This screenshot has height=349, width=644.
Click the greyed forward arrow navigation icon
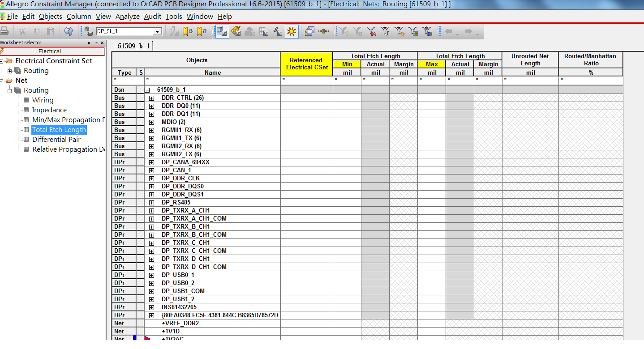point(469,31)
